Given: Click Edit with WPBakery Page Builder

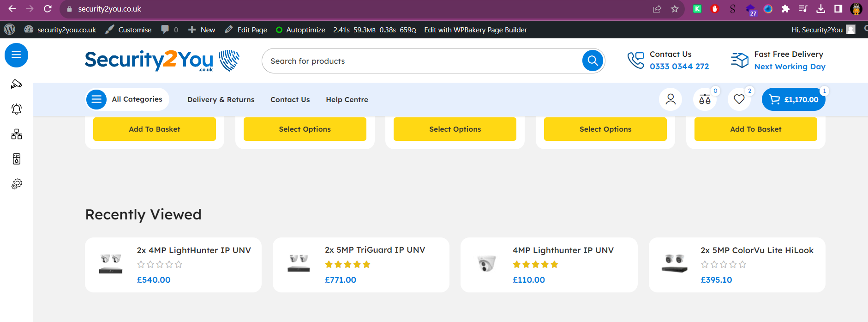Looking at the screenshot, I should point(475,30).
